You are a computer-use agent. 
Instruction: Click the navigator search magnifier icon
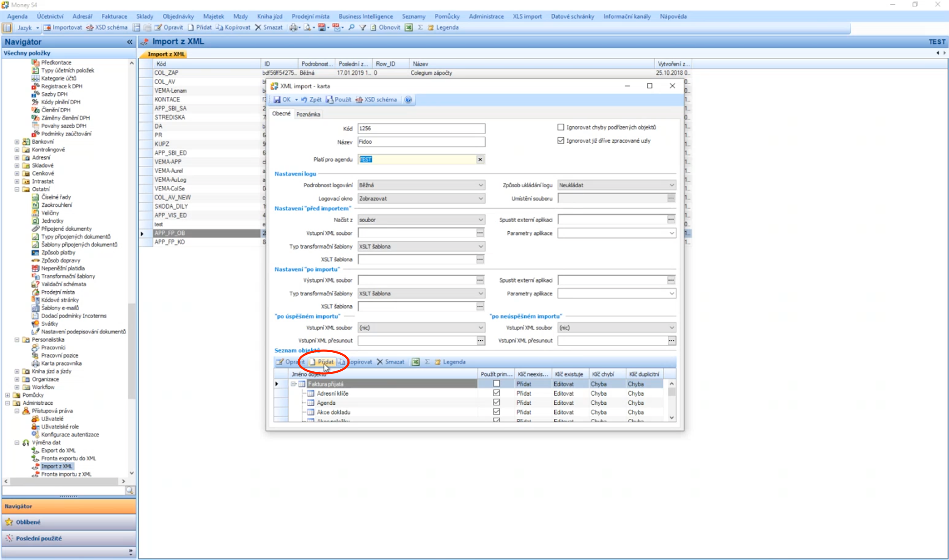tap(130, 490)
